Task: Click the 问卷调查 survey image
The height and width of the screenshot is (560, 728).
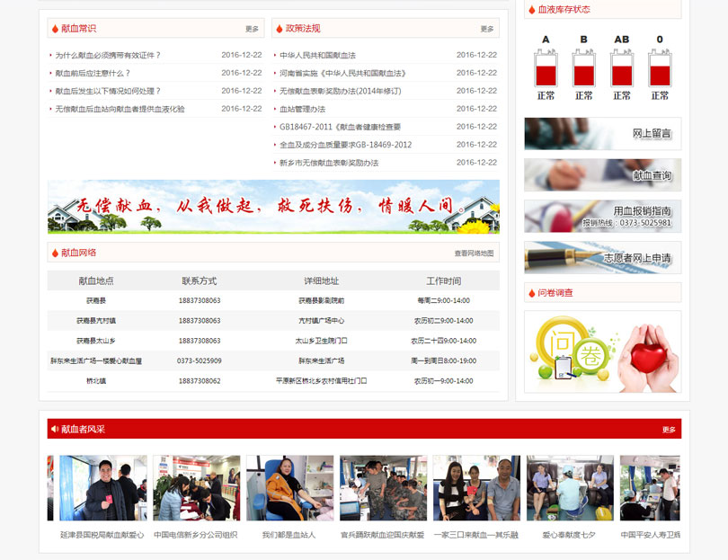Action: pyautogui.click(x=602, y=351)
